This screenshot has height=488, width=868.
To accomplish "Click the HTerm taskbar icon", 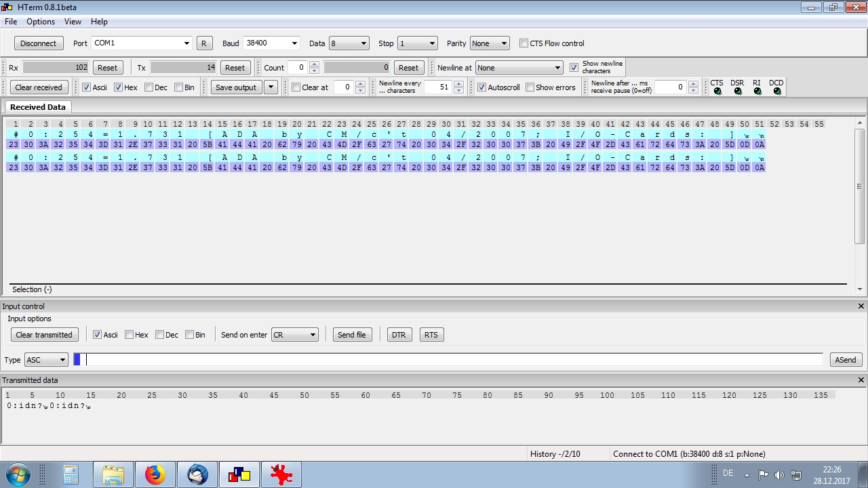I will coord(239,474).
